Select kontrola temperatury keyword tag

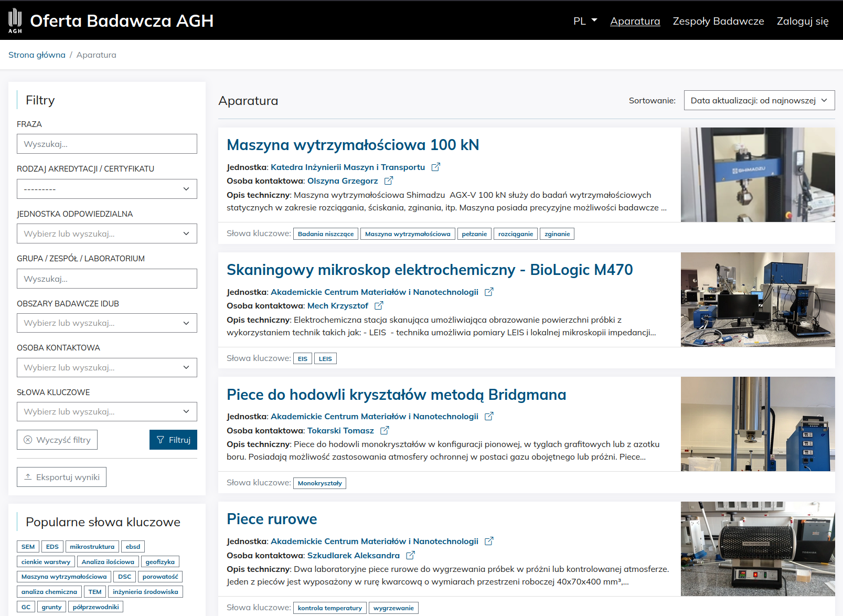[330, 608]
